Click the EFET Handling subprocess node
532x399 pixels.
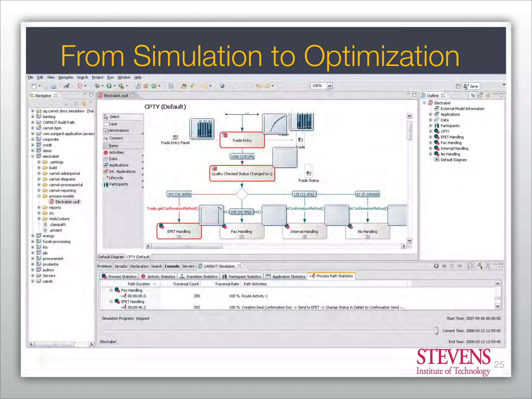(x=179, y=231)
